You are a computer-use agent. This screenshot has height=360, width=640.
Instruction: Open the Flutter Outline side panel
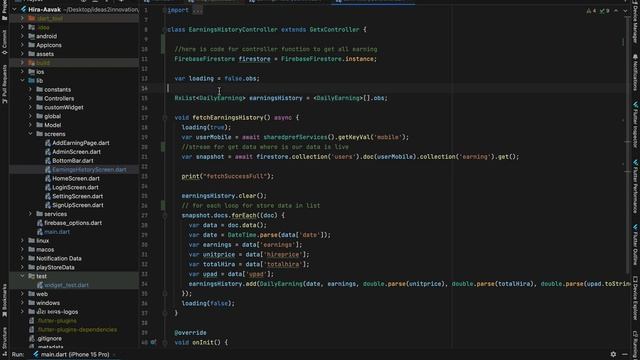click(635, 245)
